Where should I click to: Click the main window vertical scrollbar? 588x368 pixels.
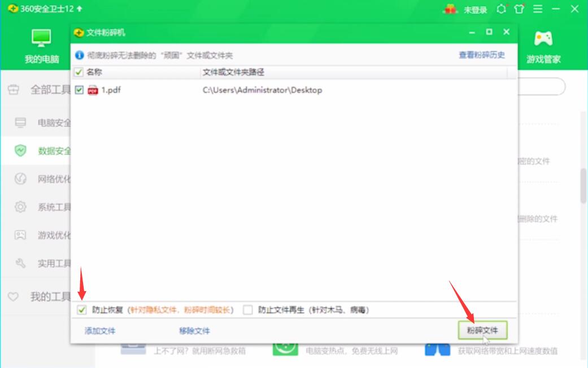click(583, 185)
